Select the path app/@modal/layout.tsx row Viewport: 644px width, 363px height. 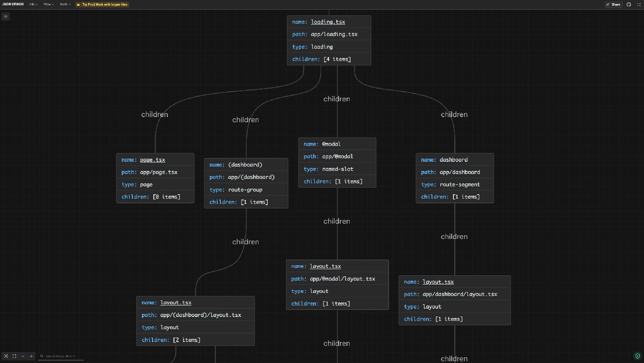tap(337, 279)
